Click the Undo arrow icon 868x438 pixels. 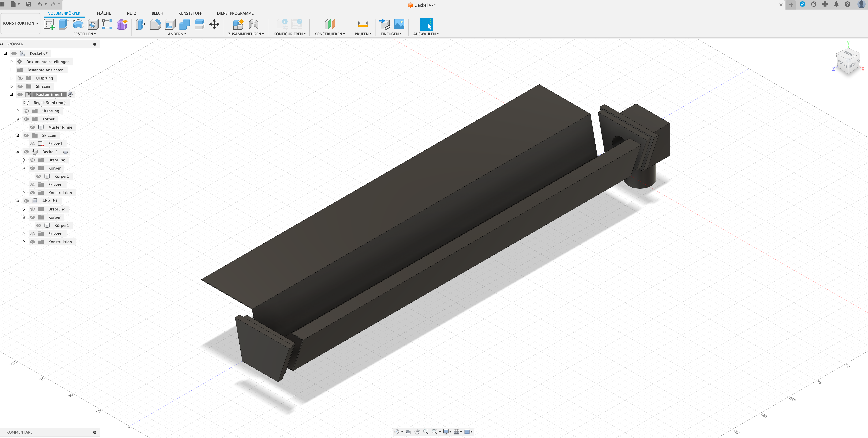40,4
